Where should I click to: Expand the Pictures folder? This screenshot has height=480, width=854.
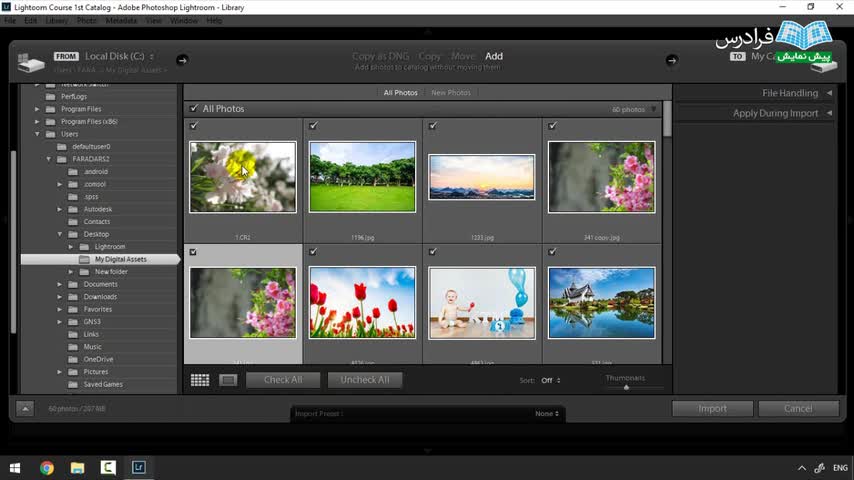pyautogui.click(x=59, y=372)
